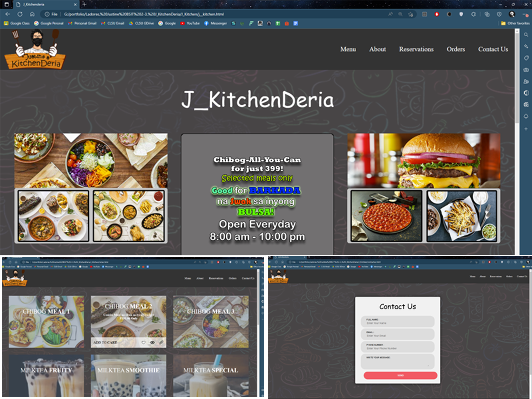Click the back navigation arrow
This screenshot has width=532, height=399.
pos(8,14)
